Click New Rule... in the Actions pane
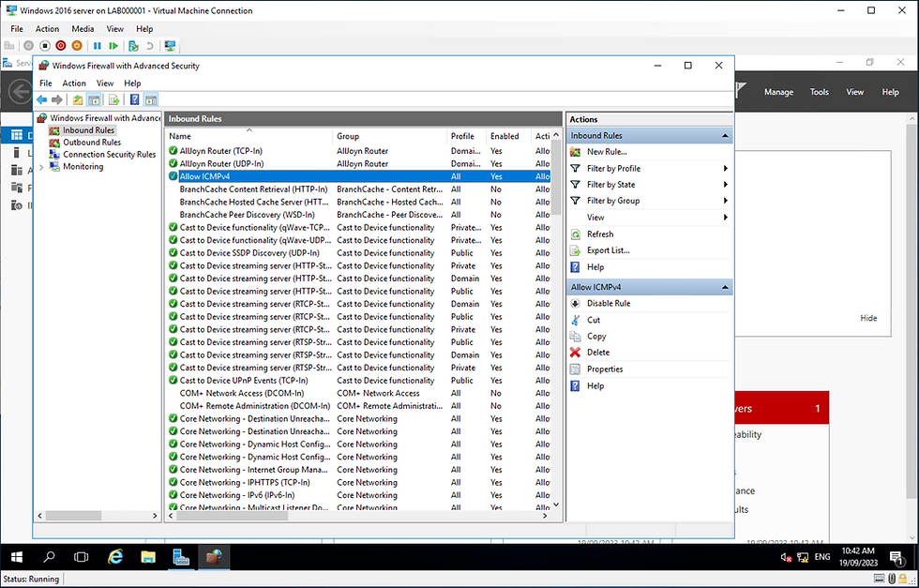919x588 pixels. [606, 152]
